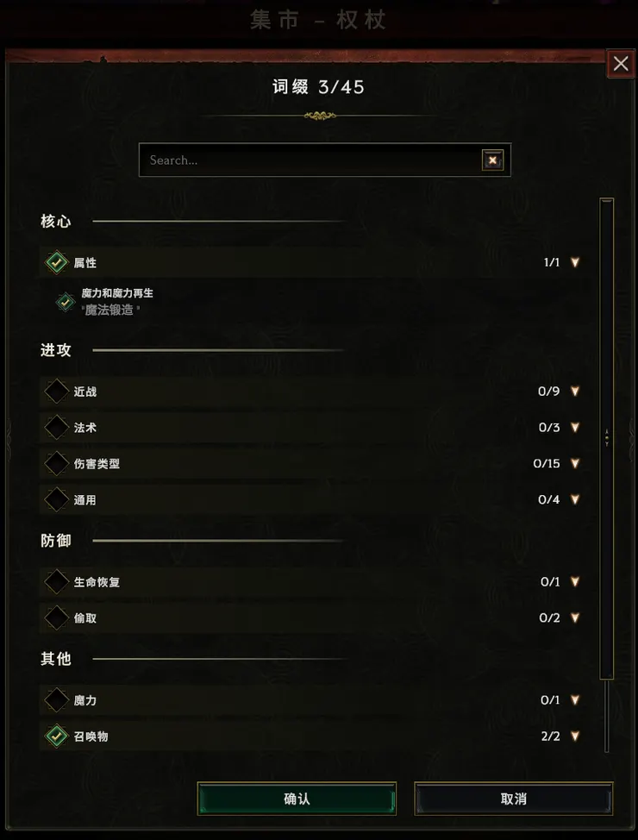Select the diamond icon next to 偷取
The width and height of the screenshot is (638, 840).
[56, 617]
